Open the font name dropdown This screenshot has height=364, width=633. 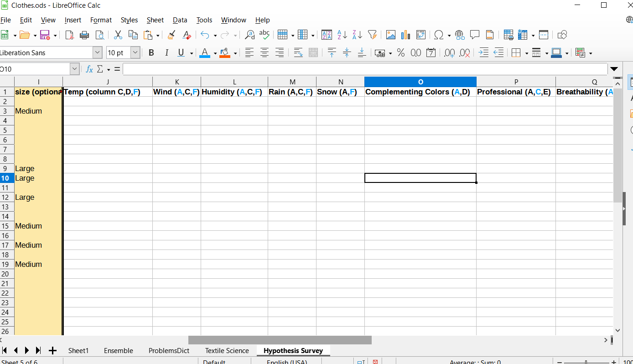tap(97, 53)
